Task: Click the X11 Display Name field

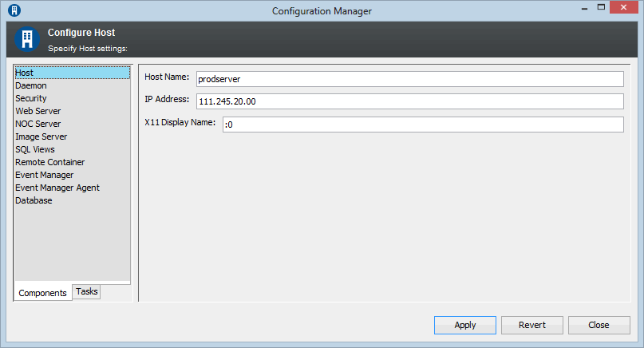Action: coord(423,125)
